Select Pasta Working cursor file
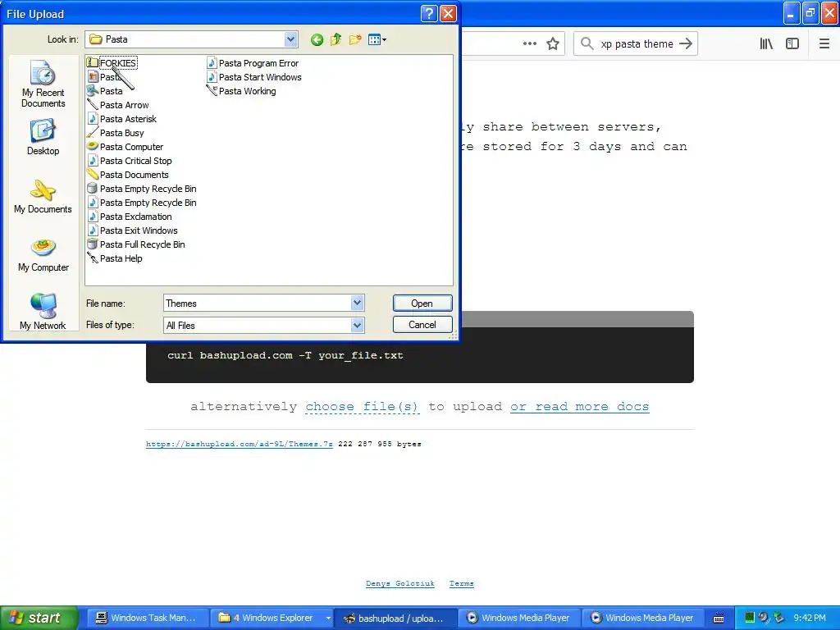Image resolution: width=840 pixels, height=630 pixels. click(x=241, y=91)
